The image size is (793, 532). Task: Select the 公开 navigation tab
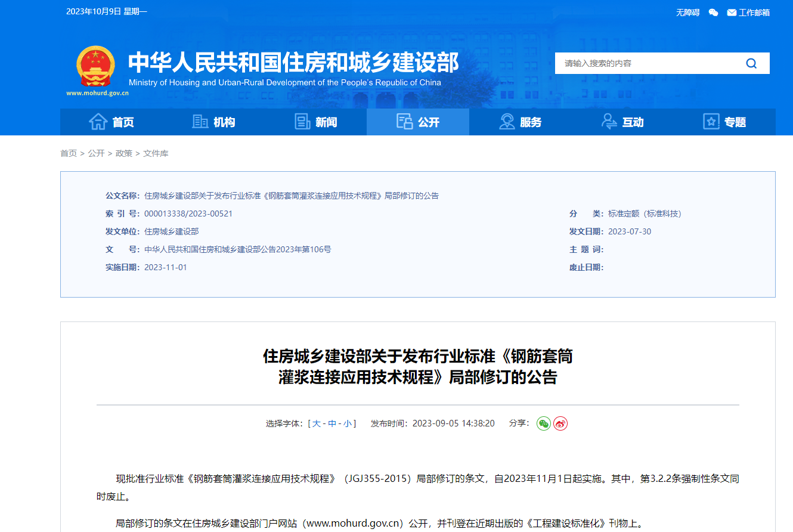(x=428, y=122)
